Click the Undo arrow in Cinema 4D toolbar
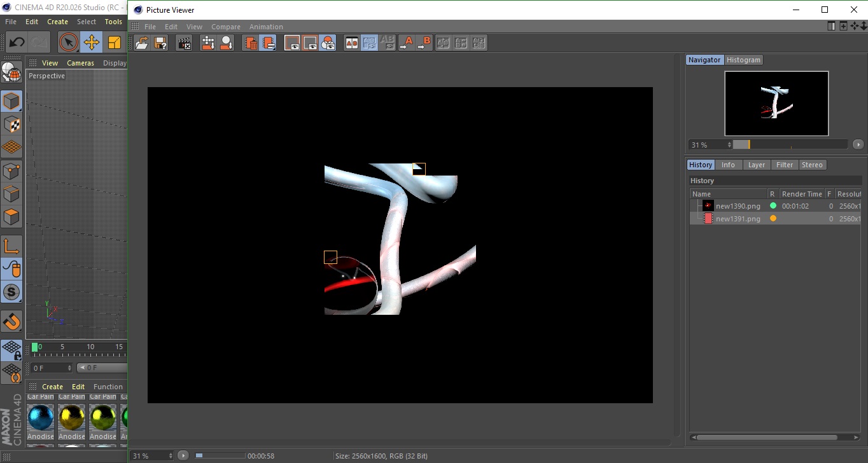 (17, 43)
